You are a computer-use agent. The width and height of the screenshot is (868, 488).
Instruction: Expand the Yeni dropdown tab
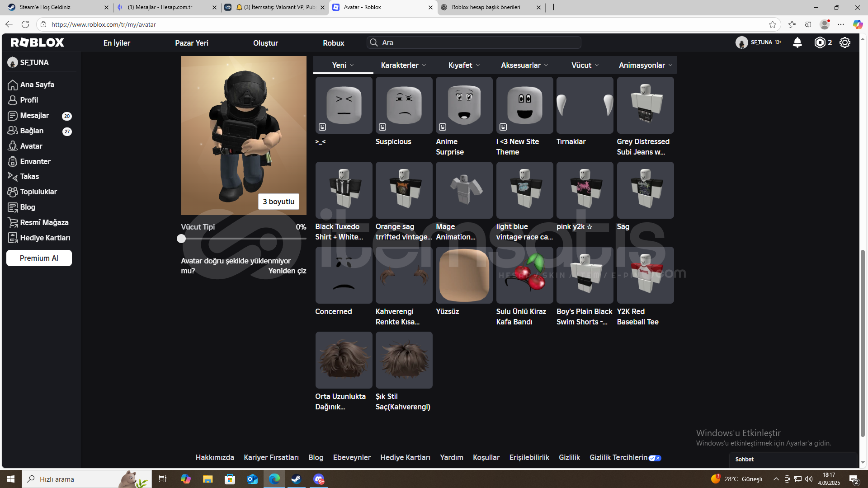point(343,65)
